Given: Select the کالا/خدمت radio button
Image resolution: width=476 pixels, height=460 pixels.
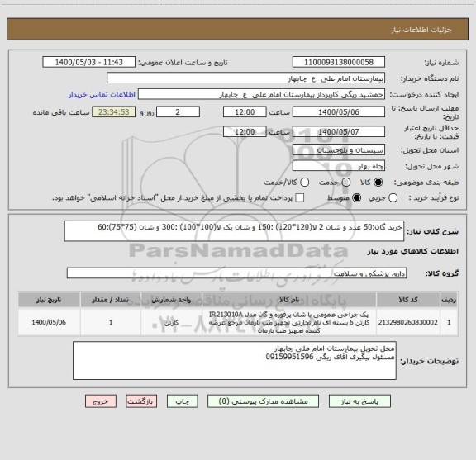Looking at the screenshot, I should tap(304, 183).
